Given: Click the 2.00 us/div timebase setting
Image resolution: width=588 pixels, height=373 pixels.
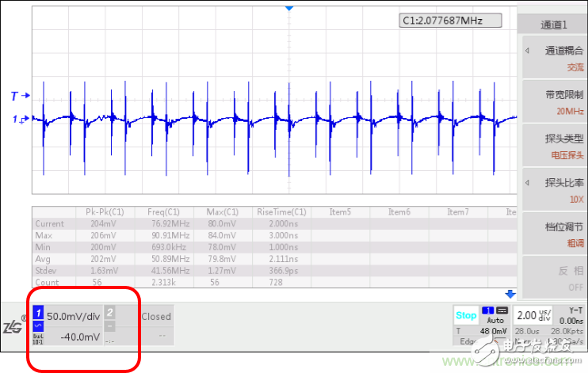Looking at the screenshot, I should [533, 315].
